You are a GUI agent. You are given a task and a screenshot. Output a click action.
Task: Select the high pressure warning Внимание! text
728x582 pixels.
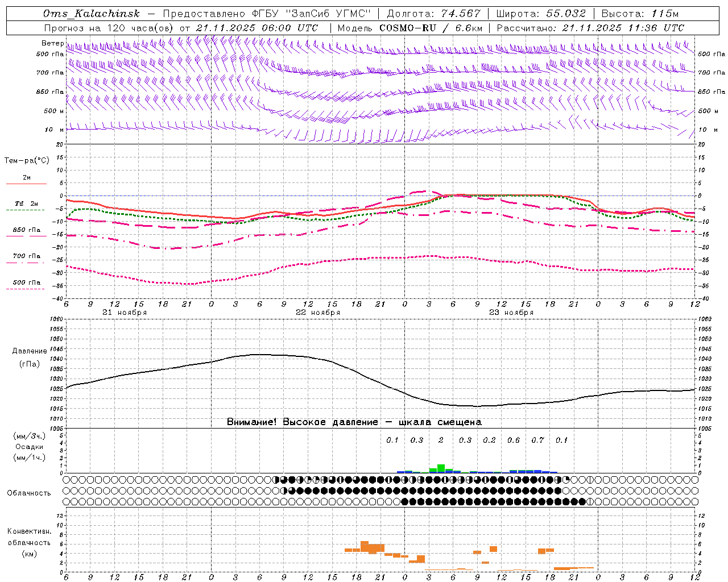[354, 422]
